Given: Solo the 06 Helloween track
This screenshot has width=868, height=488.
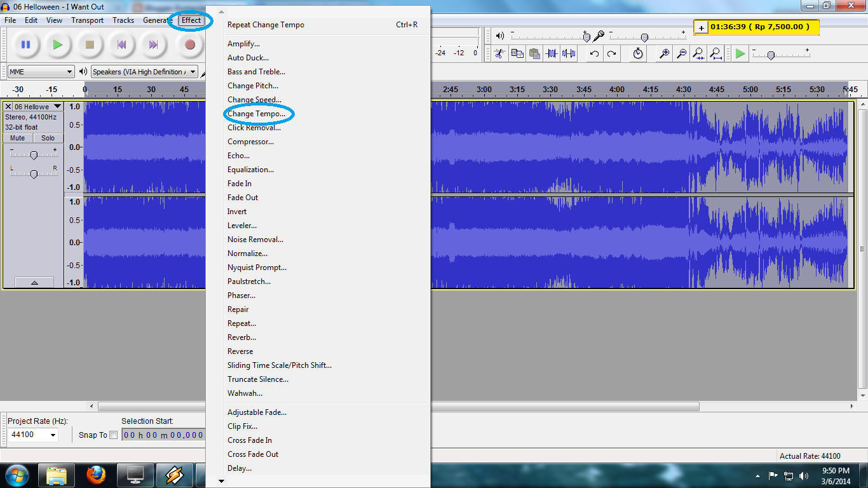Looking at the screenshot, I should tap(48, 138).
